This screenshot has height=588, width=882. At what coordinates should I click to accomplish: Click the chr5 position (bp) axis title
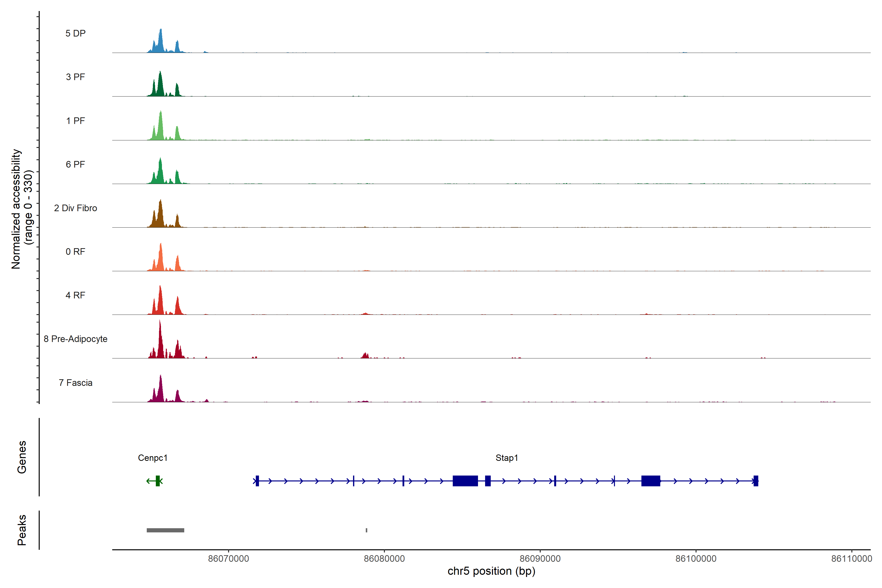click(x=491, y=571)
